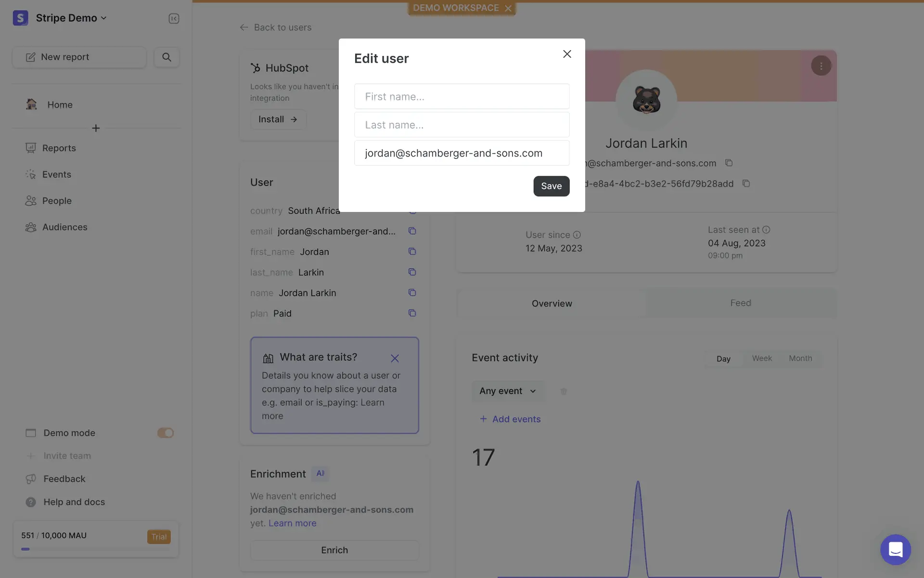Copy the plan trait value
Screen dimensions: 924x578
coord(412,313)
